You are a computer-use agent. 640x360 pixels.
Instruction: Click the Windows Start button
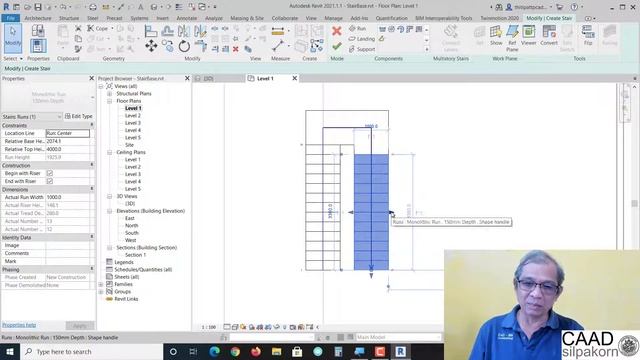[x=10, y=351]
